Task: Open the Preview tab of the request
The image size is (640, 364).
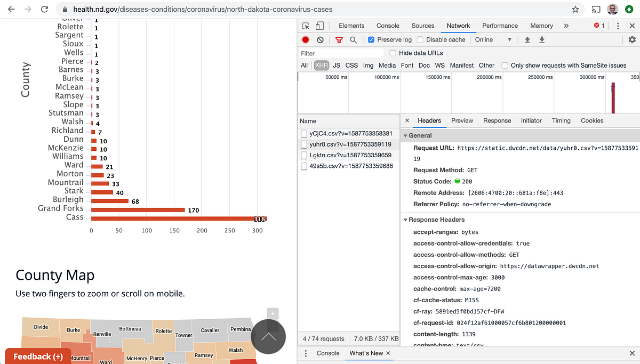Action: (x=462, y=120)
